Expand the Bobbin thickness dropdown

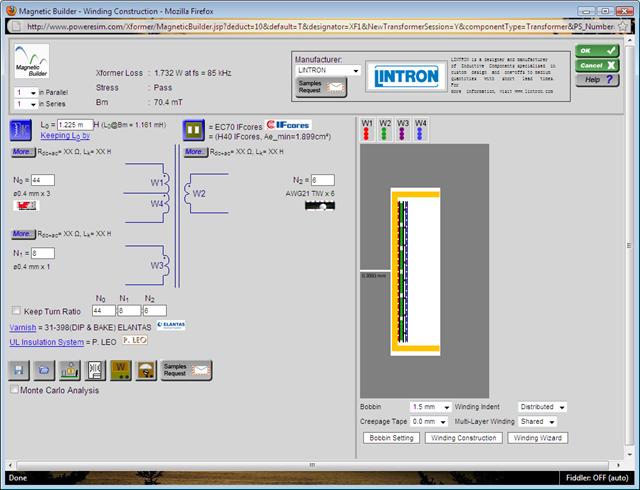point(431,407)
